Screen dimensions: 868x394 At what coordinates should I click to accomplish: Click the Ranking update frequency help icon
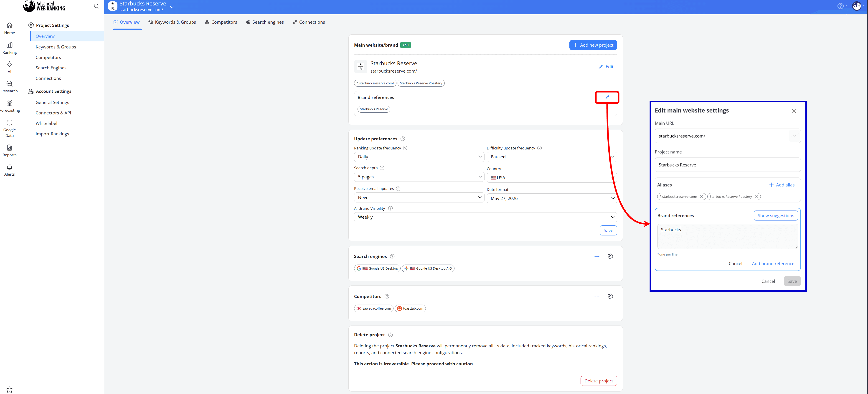[x=405, y=148]
